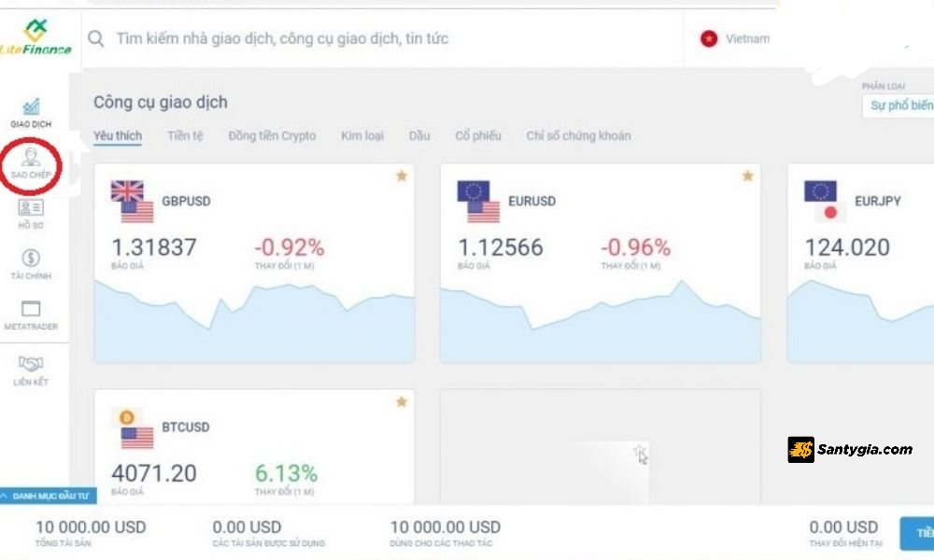Switch to the Tiền tệ tab
This screenshot has width=934, height=560.
[x=185, y=136]
